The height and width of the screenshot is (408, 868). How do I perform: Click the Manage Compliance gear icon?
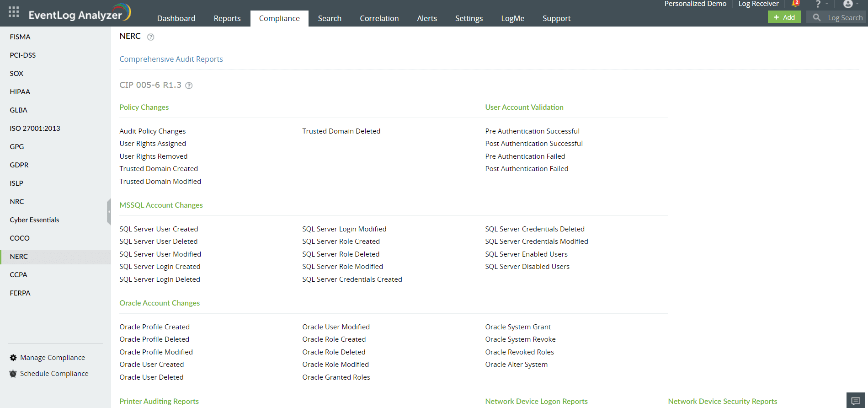13,358
